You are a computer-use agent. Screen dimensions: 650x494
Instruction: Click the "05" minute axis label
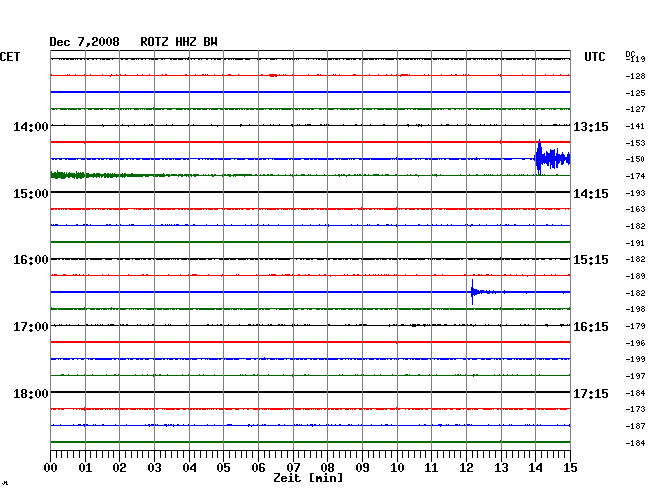click(223, 468)
